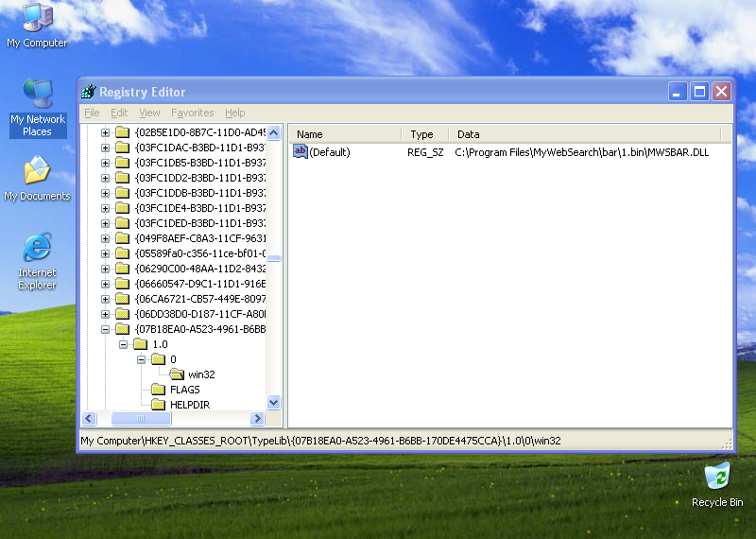Screen dimensions: 756x539
Task: Collapse the 0 subkey node
Action: [x=141, y=359]
